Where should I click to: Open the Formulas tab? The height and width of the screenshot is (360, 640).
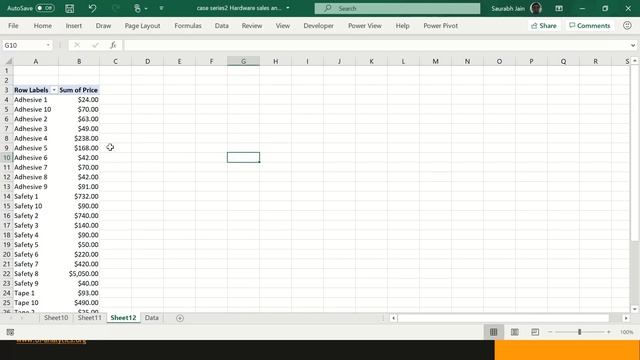188,26
